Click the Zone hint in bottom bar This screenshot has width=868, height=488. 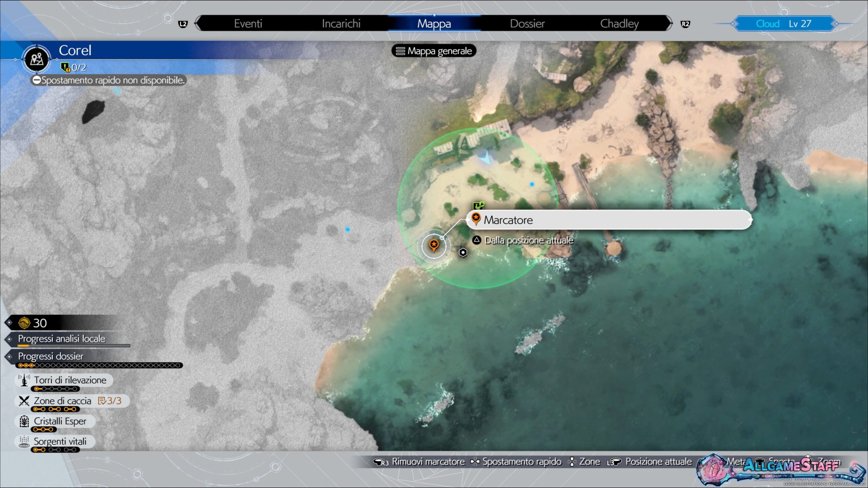590,462
